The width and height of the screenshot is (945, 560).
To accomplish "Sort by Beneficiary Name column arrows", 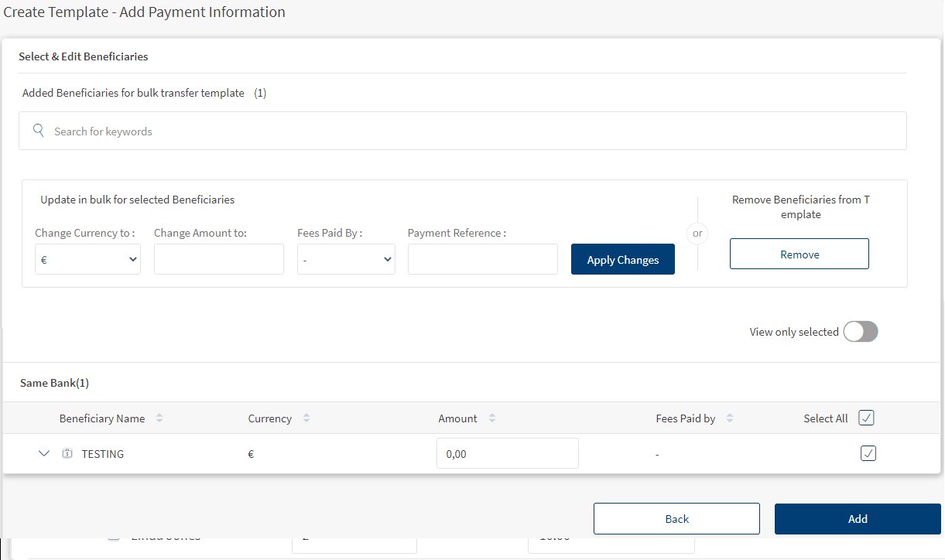I will tap(159, 418).
